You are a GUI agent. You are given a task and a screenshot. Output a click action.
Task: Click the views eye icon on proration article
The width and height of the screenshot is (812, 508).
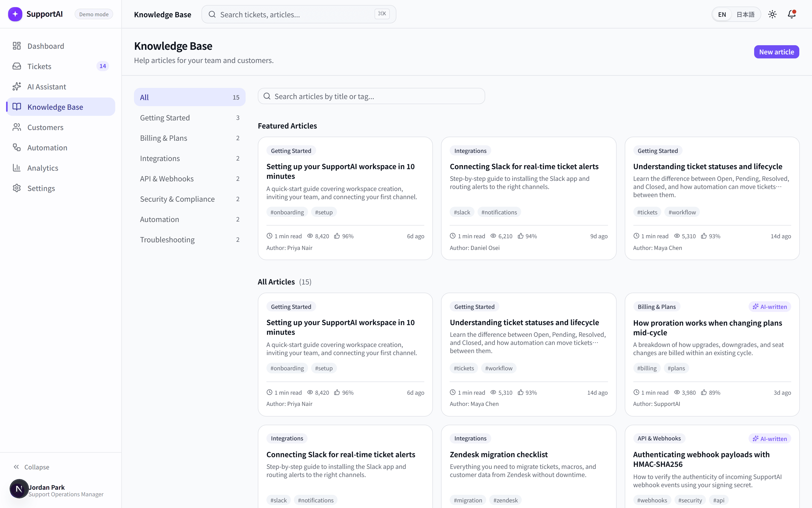pyautogui.click(x=677, y=392)
